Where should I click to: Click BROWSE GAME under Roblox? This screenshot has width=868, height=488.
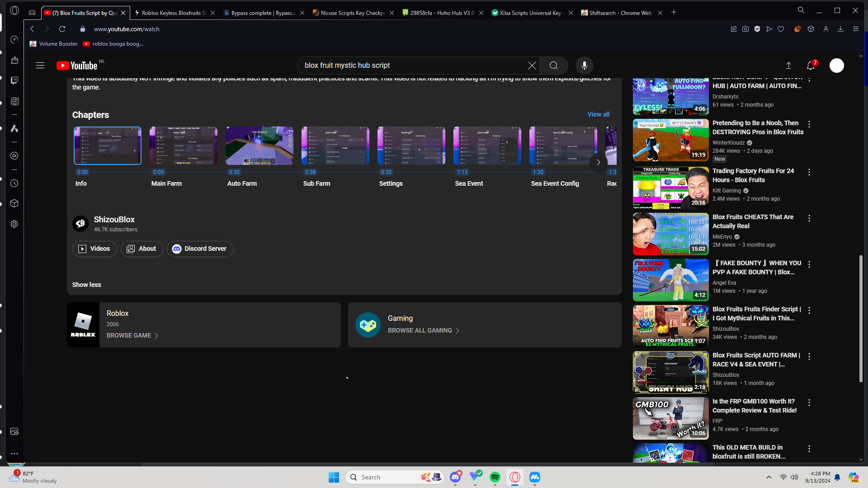tap(132, 336)
